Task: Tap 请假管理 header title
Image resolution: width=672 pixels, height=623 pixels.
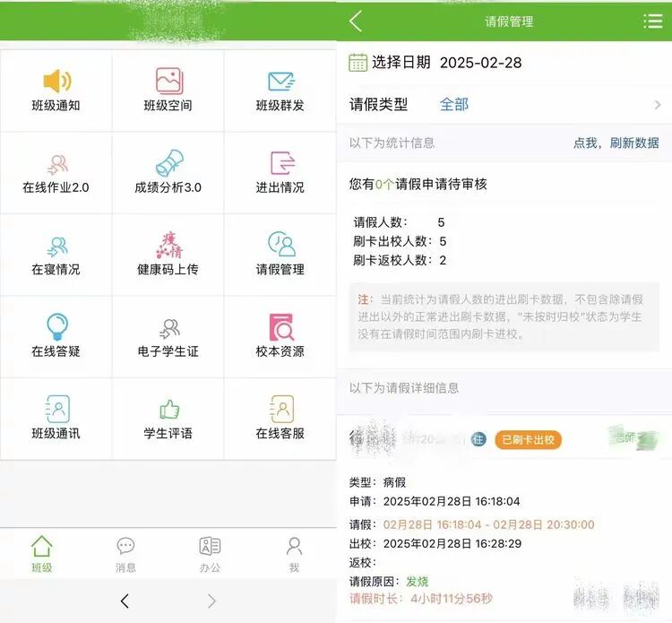Action: tap(509, 22)
